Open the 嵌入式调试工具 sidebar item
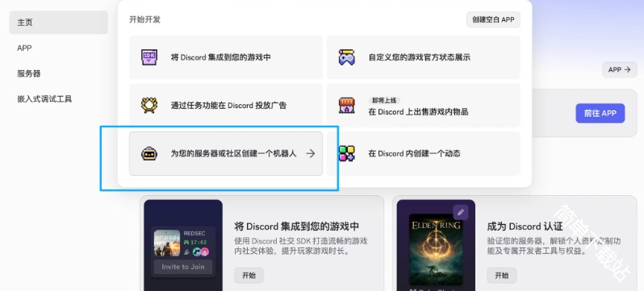The height and width of the screenshot is (291, 644). (x=59, y=99)
